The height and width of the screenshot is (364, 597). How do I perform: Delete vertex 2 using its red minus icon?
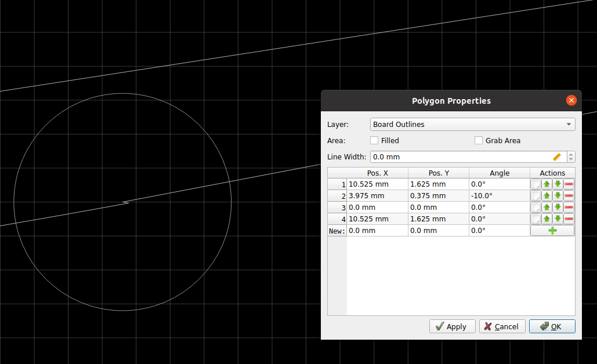(569, 195)
